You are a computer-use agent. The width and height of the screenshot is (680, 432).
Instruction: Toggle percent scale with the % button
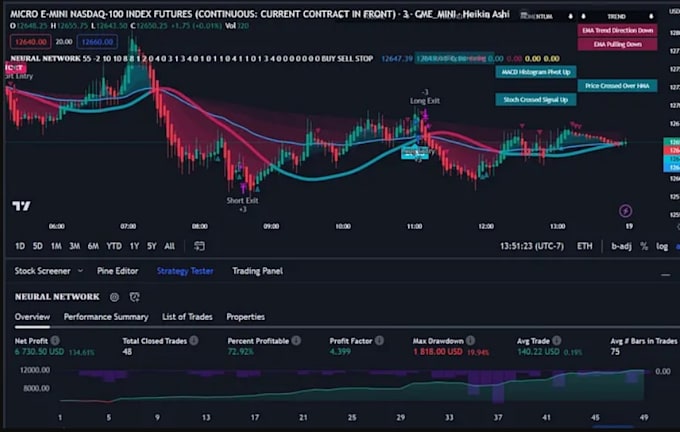644,246
